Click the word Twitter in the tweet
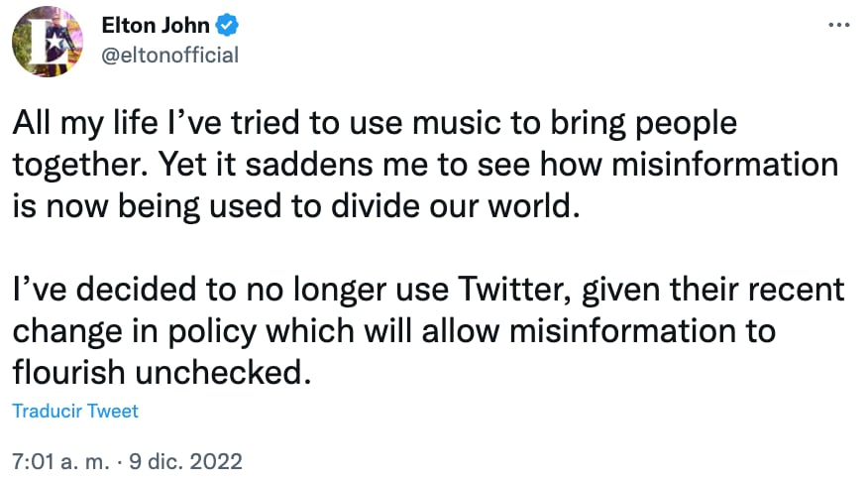The height and width of the screenshot is (482, 868). tap(519, 291)
